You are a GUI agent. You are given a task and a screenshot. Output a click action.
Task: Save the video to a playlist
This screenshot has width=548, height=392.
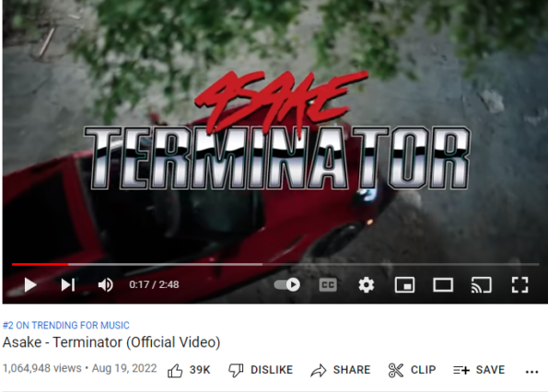tap(479, 370)
